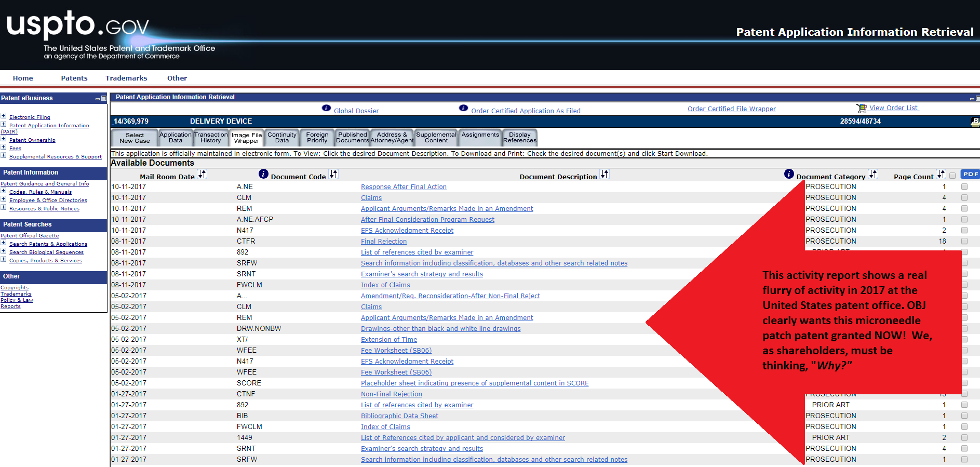Check the box for 01-27-2017 SRFW row

(x=964, y=459)
